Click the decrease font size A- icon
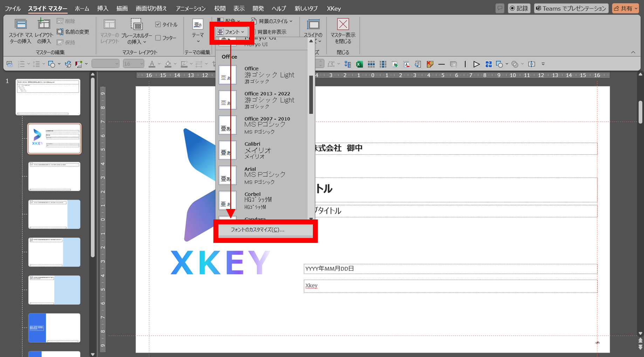Screen dimensions: 644x357 406,64
